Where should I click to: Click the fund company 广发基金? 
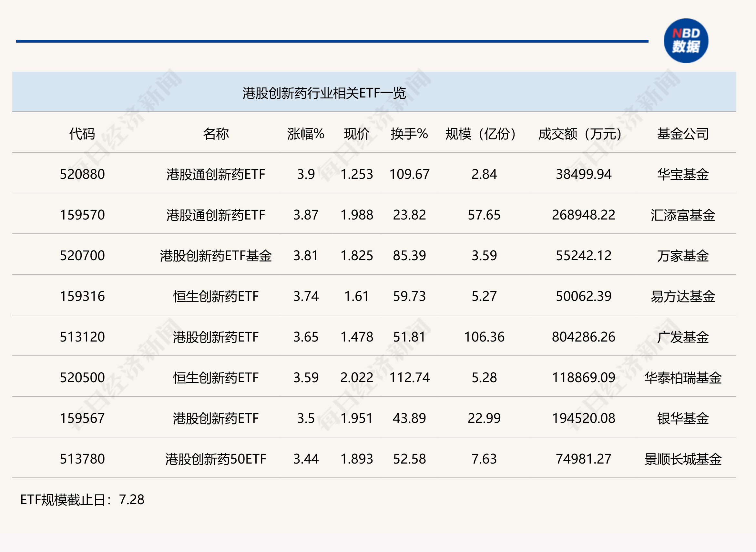pos(683,337)
